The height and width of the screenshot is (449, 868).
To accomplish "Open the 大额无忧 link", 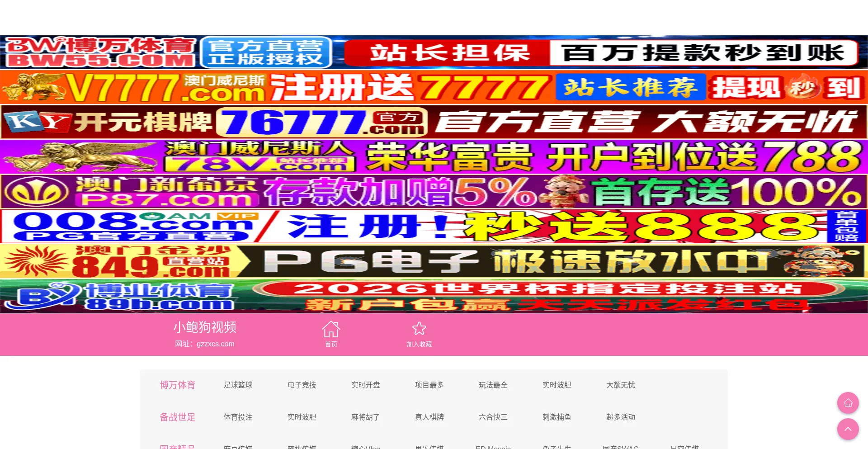I will [x=621, y=385].
